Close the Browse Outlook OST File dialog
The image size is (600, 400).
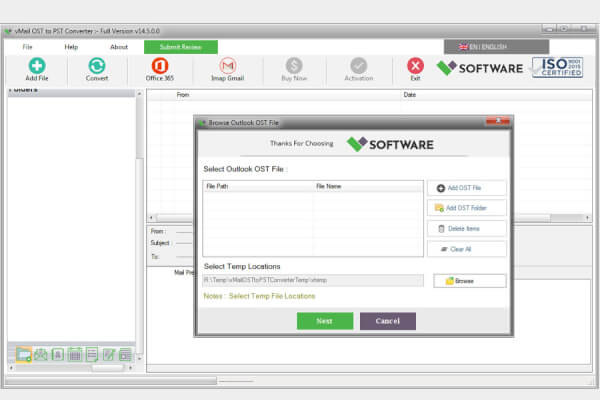pyautogui.click(x=498, y=121)
